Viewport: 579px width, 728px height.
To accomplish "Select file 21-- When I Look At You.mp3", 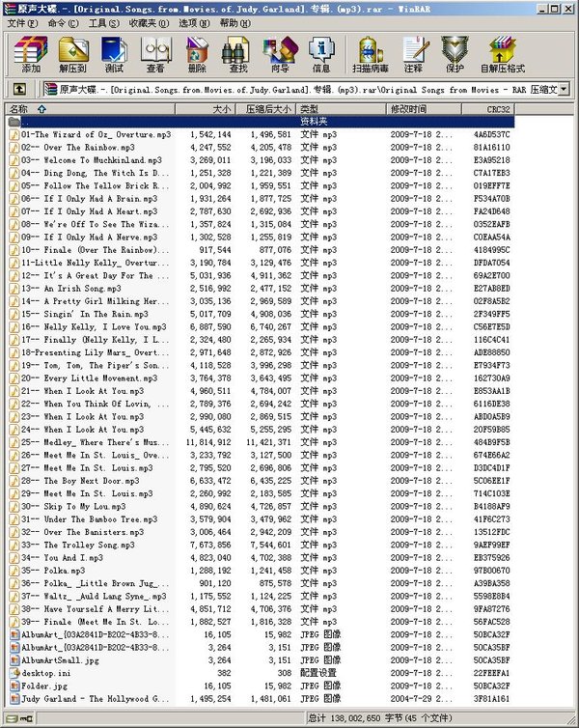I will pos(83,391).
